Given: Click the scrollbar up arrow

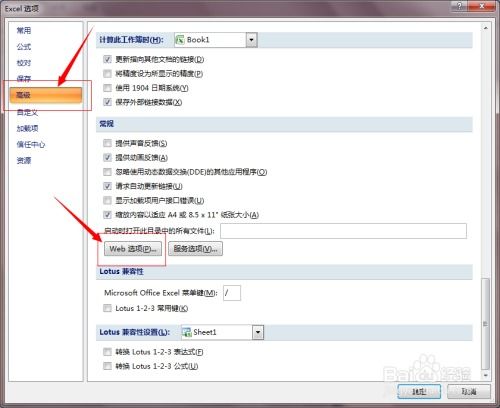Looking at the screenshot, I should click(485, 28).
